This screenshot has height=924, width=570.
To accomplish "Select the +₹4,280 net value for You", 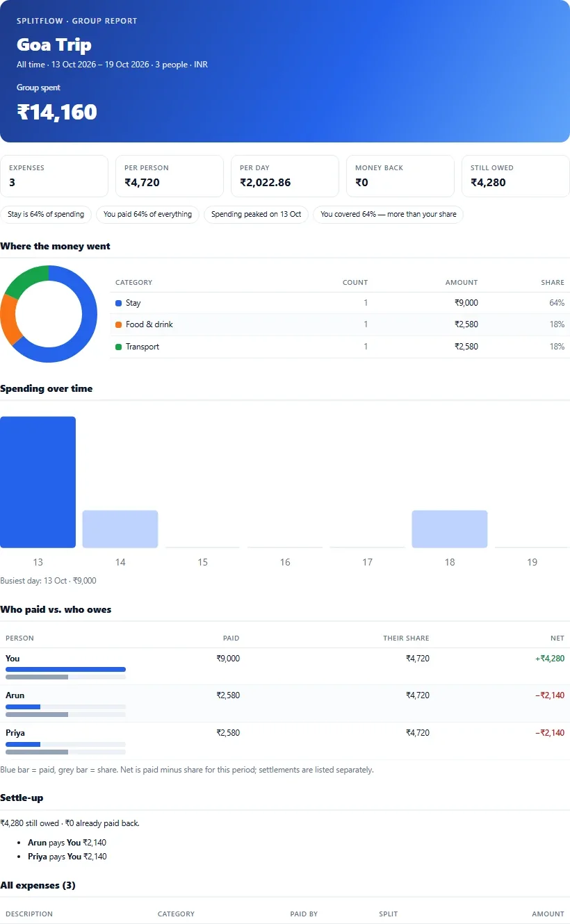I will [550, 659].
